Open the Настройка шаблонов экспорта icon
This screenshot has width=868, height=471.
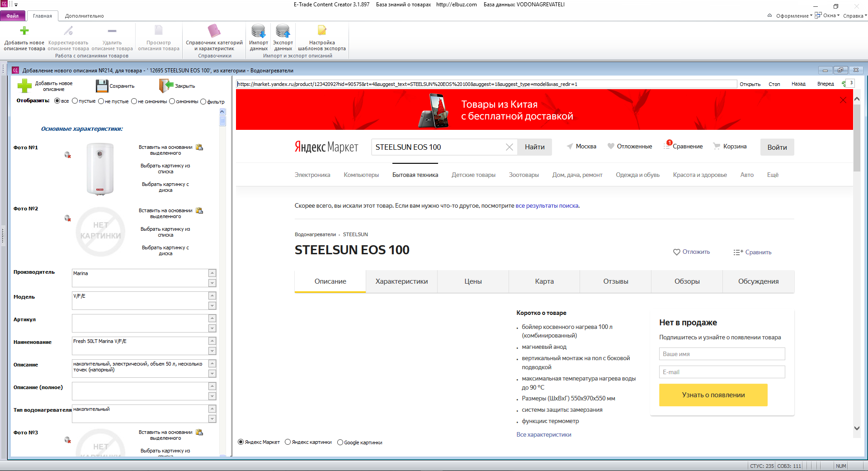[x=322, y=31]
